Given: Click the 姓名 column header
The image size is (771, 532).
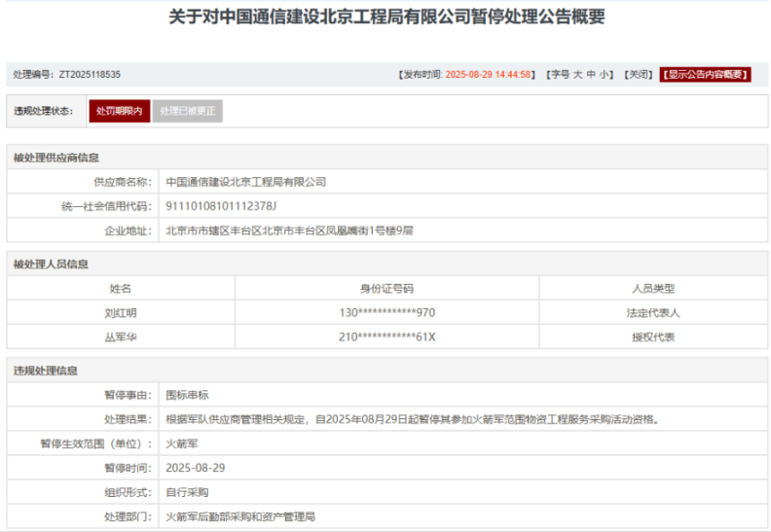Looking at the screenshot, I should point(121,289).
